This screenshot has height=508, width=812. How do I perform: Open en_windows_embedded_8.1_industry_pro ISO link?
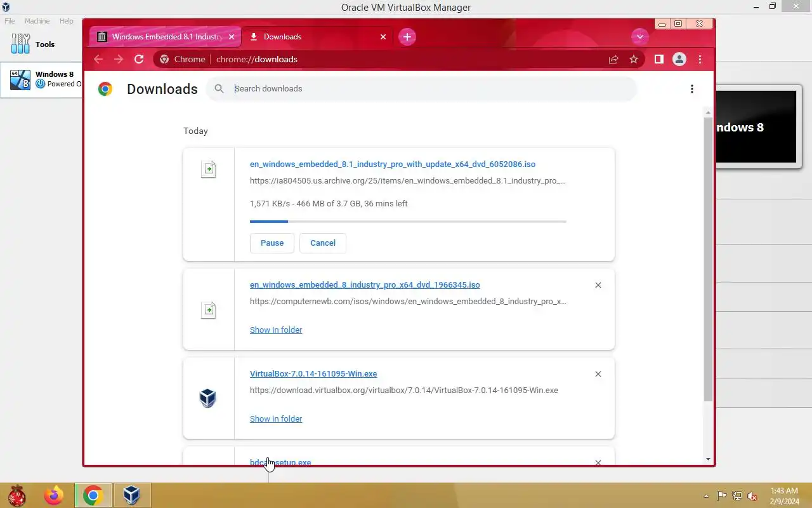click(393, 164)
